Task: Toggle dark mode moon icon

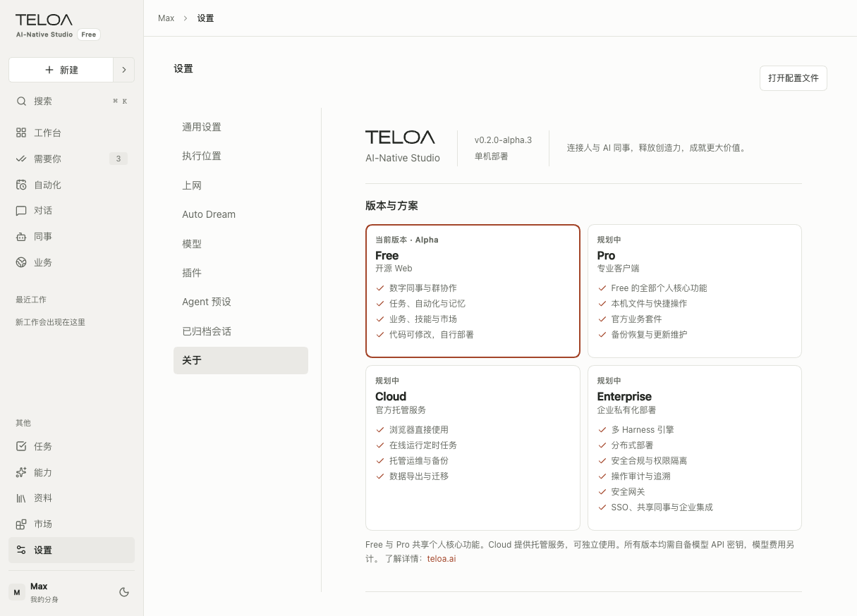Action: point(124,592)
